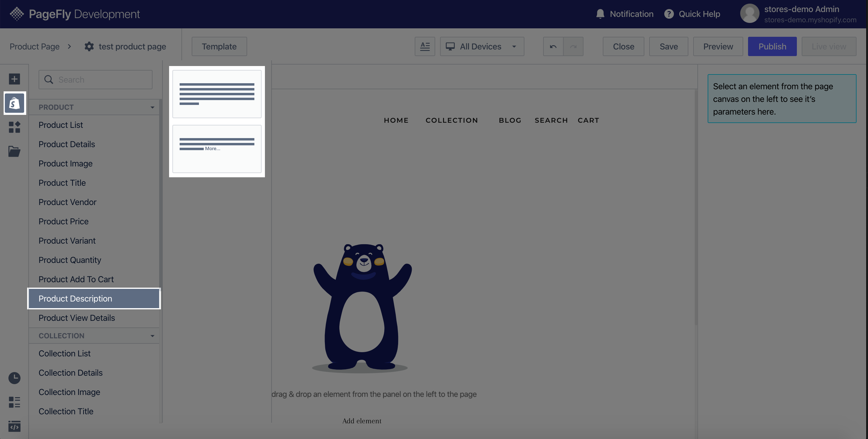
Task: Click the test product page title
Action: (132, 46)
